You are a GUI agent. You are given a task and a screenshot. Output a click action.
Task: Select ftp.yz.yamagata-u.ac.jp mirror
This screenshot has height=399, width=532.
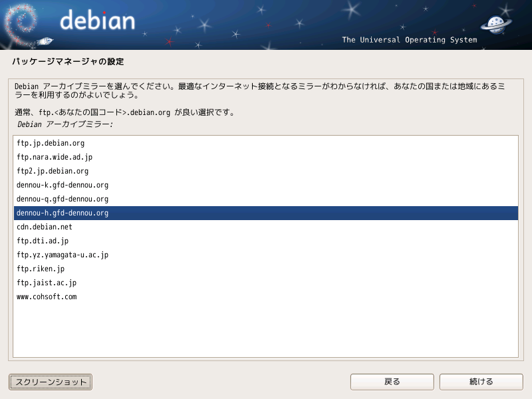265,255
